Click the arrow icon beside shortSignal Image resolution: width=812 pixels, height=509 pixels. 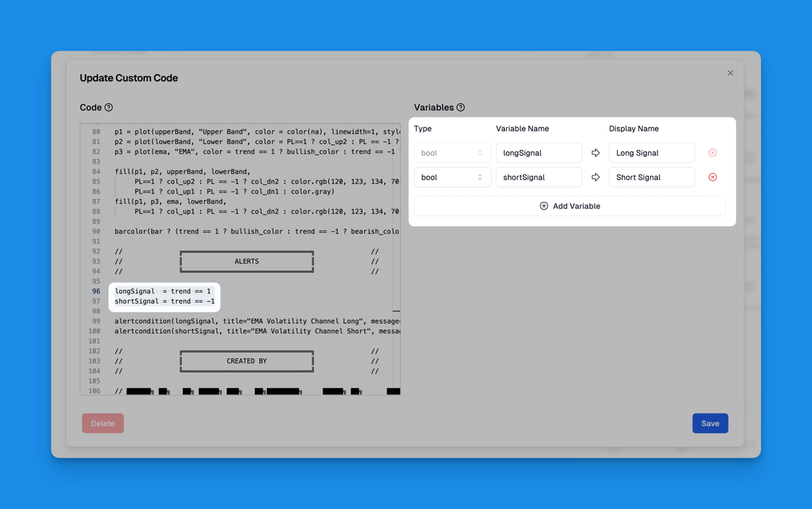point(596,178)
